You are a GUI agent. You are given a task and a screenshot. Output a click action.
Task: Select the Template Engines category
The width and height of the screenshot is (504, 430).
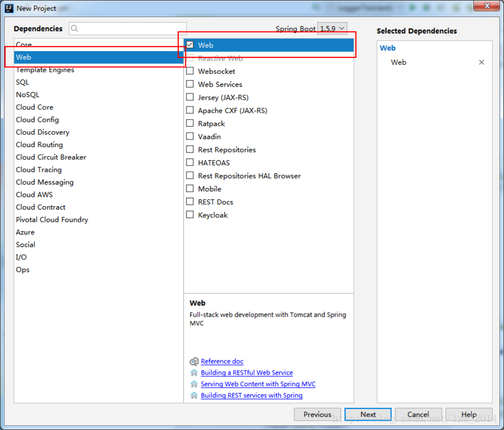coord(98,70)
